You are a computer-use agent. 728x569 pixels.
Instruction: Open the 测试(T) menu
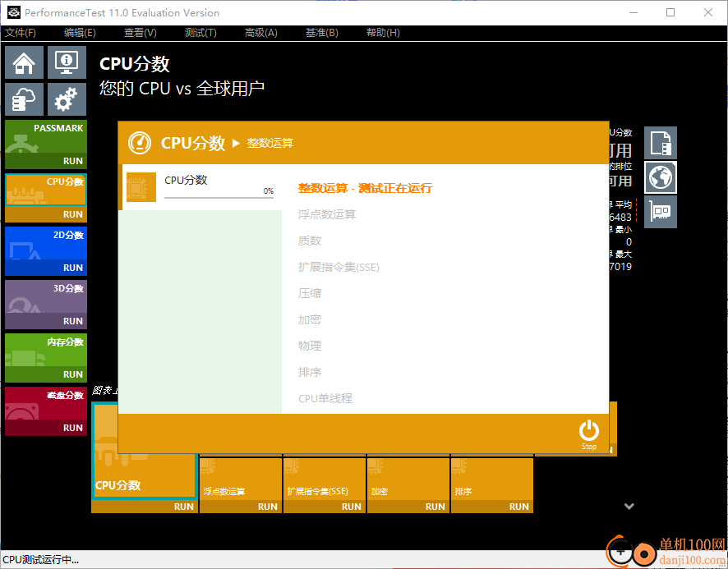click(200, 33)
